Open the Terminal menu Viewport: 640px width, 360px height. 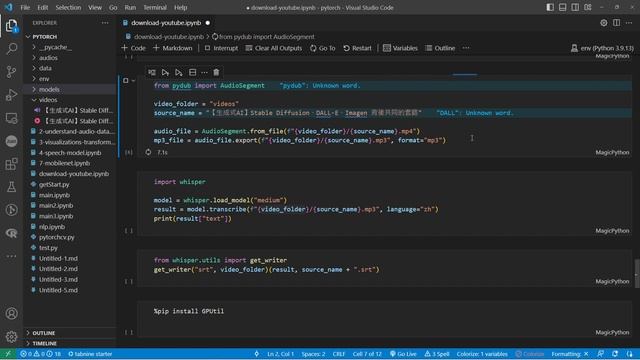coord(155,7)
